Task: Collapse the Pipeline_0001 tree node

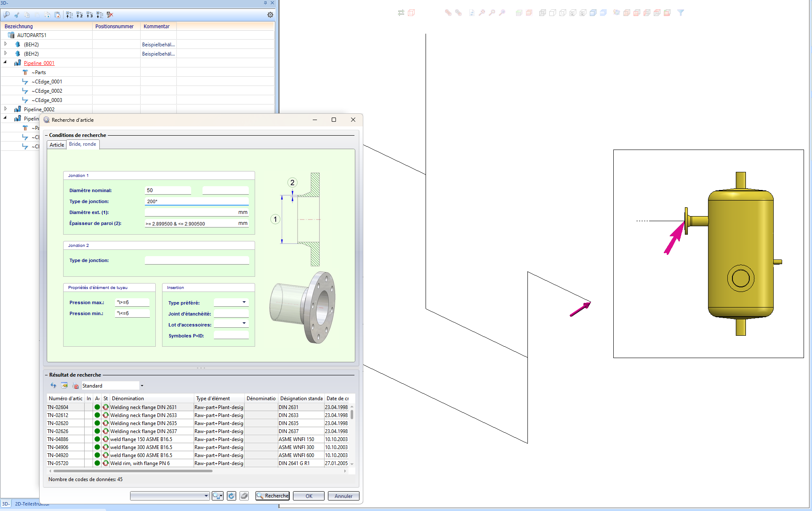Action: [x=5, y=62]
